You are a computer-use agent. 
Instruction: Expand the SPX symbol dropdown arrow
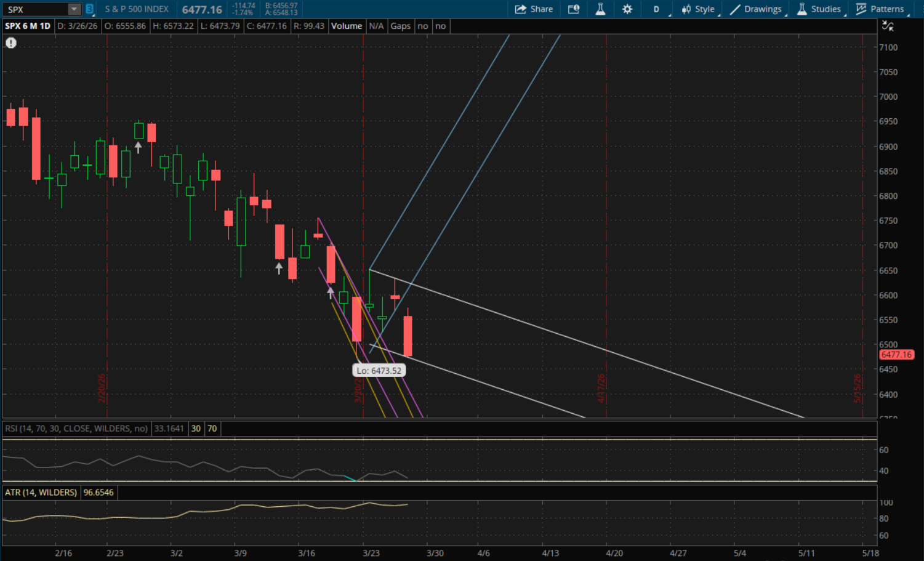tap(74, 9)
